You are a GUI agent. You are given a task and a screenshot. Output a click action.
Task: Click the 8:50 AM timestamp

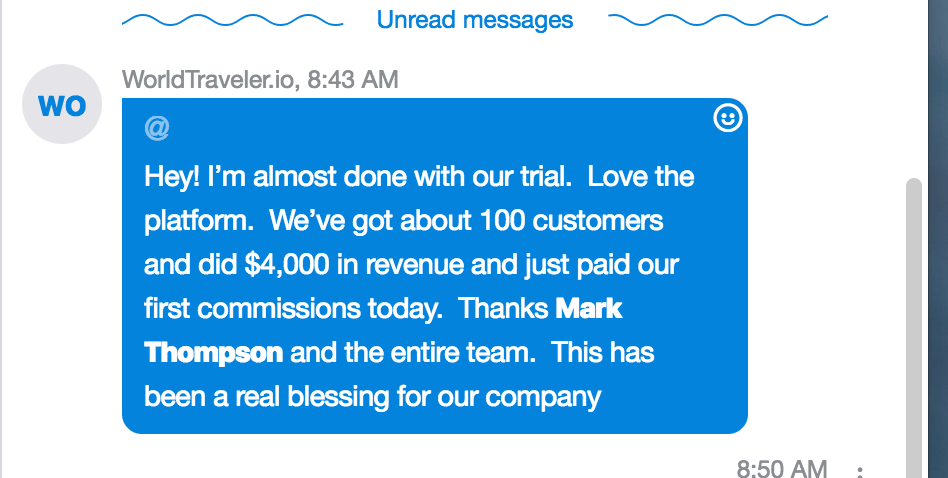pos(782,469)
